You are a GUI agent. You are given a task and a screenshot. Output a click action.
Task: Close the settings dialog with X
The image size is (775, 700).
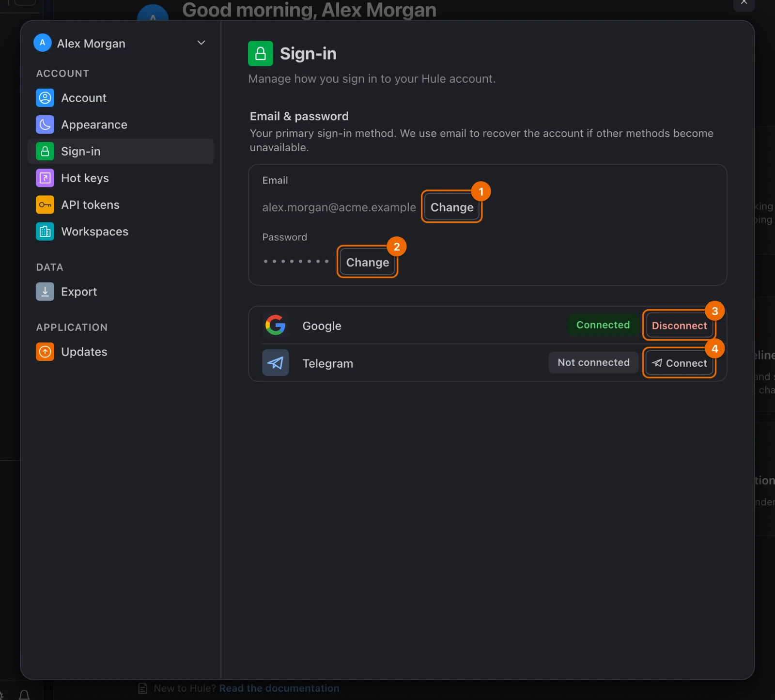(744, 3)
